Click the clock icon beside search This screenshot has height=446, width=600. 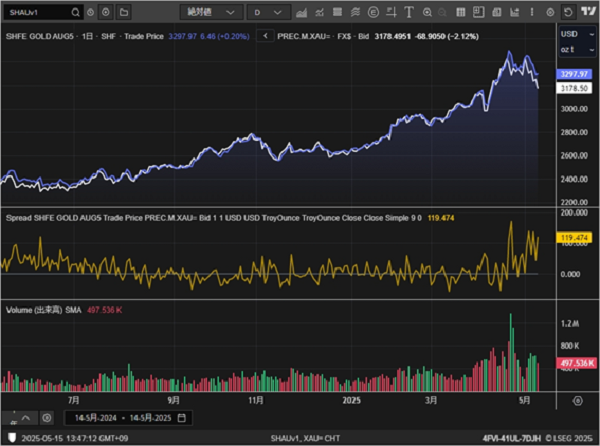pyautogui.click(x=90, y=13)
